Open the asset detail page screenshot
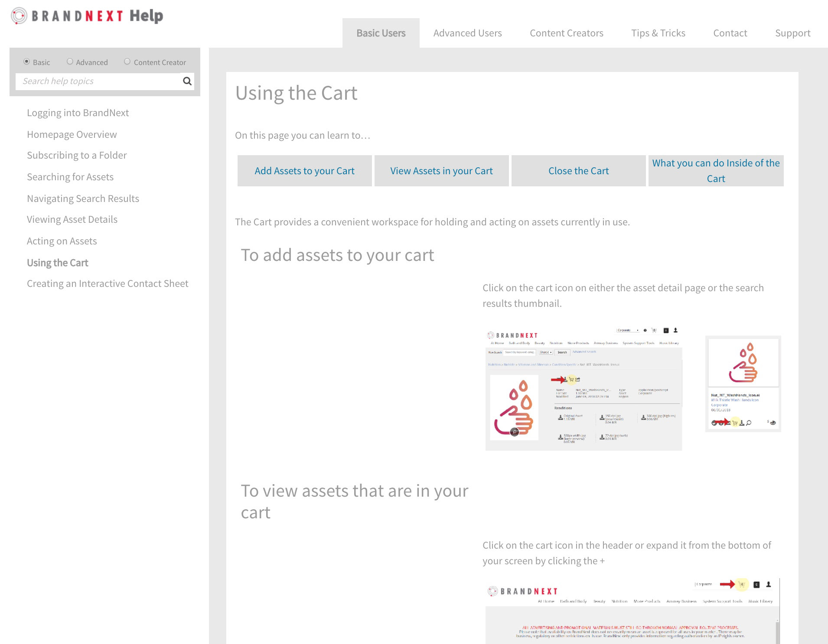 (584, 389)
